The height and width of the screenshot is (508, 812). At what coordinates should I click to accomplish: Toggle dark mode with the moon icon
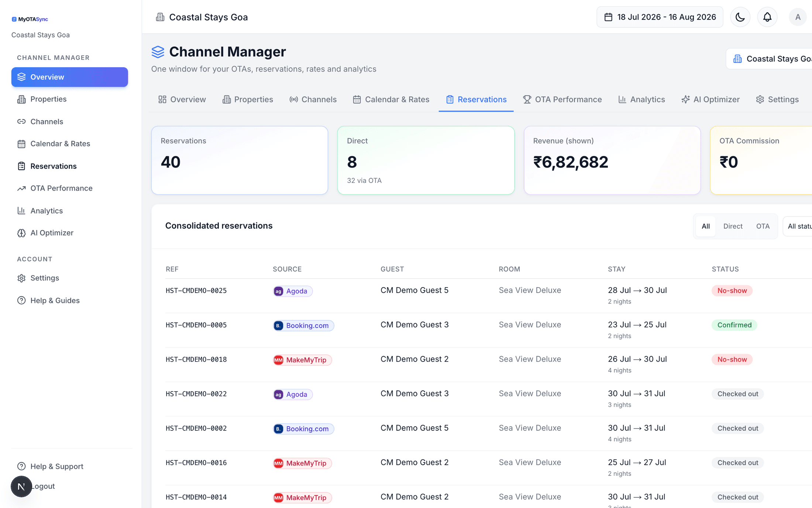point(740,17)
